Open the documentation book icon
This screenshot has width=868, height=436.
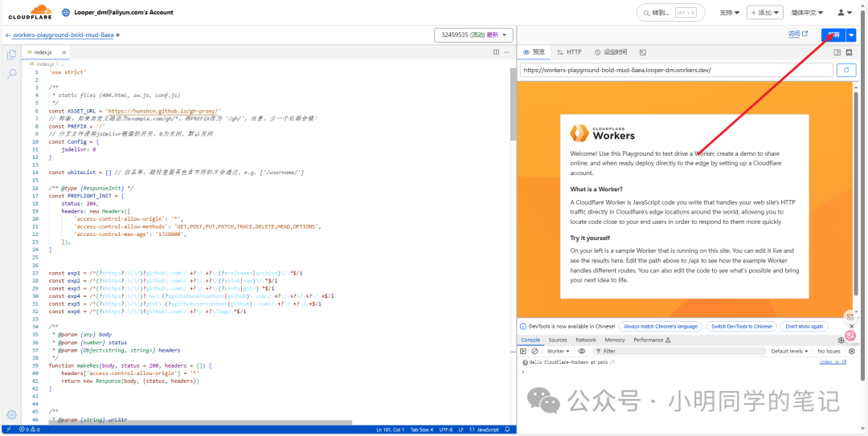837,52
